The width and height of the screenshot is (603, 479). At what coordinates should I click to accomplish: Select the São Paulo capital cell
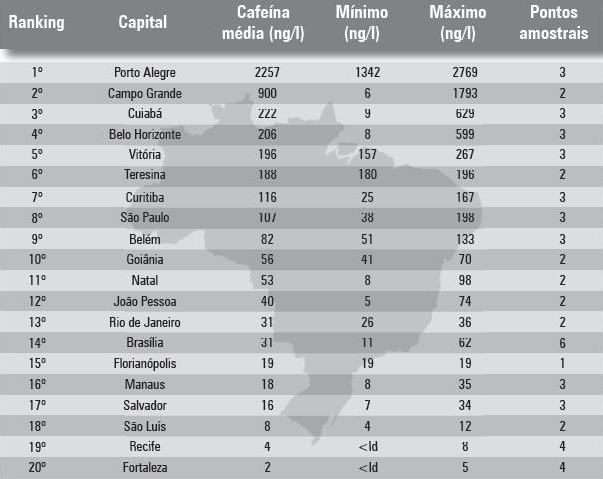145,217
